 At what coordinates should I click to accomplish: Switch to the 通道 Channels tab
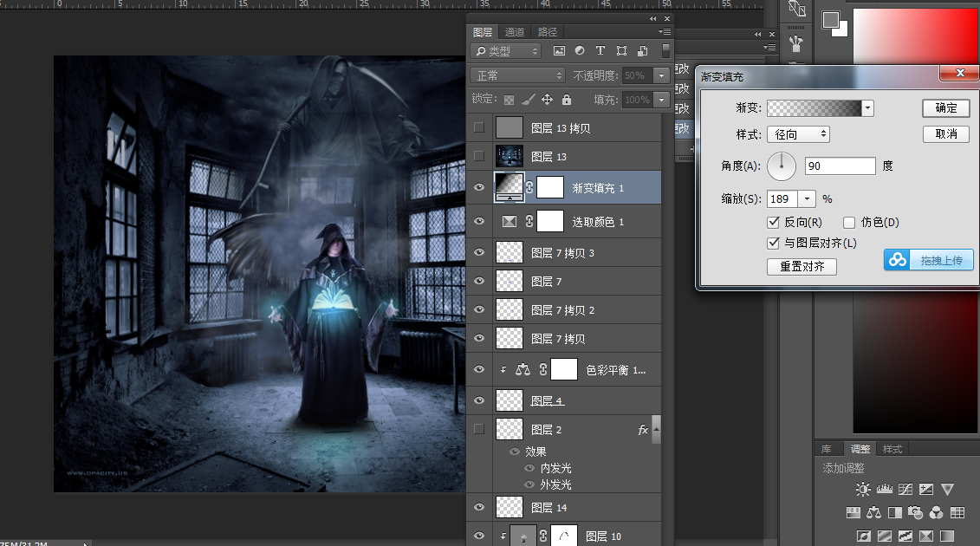[515, 32]
